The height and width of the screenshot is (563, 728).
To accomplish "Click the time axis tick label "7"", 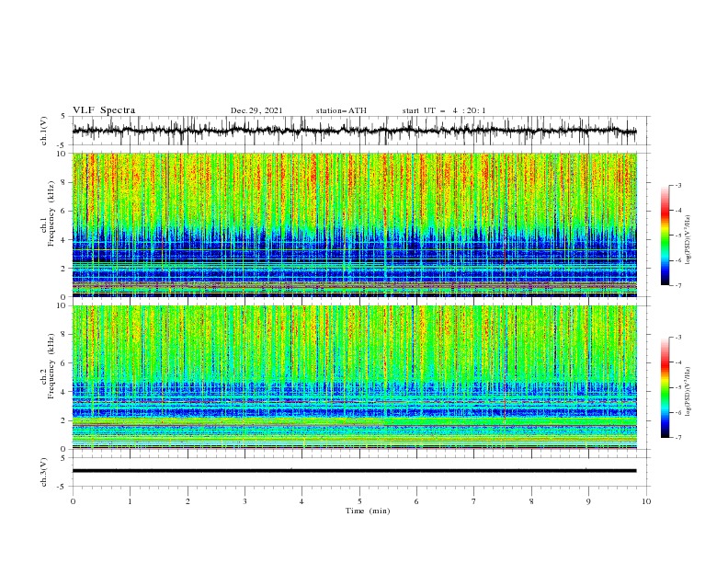I will click(x=474, y=501).
